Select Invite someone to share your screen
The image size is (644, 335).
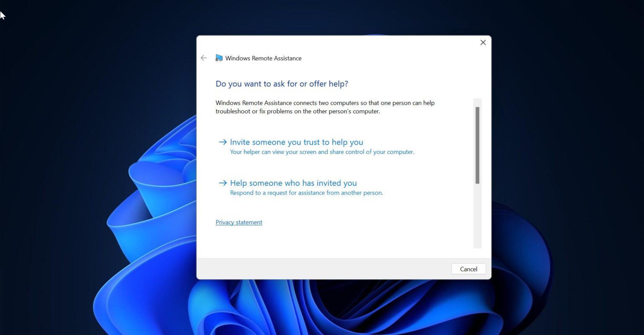pyautogui.click(x=296, y=142)
